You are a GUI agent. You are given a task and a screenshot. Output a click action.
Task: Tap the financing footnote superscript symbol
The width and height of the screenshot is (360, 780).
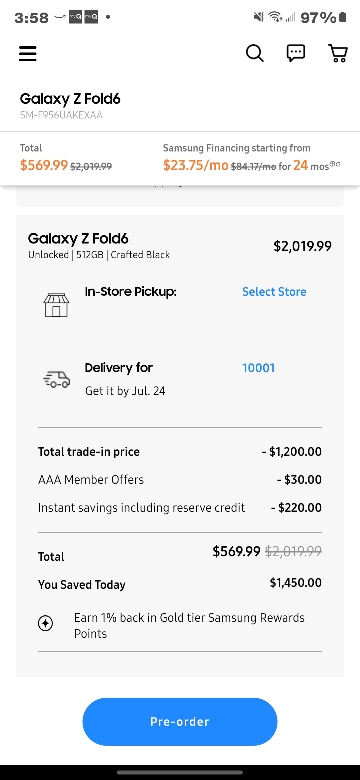(x=335, y=164)
